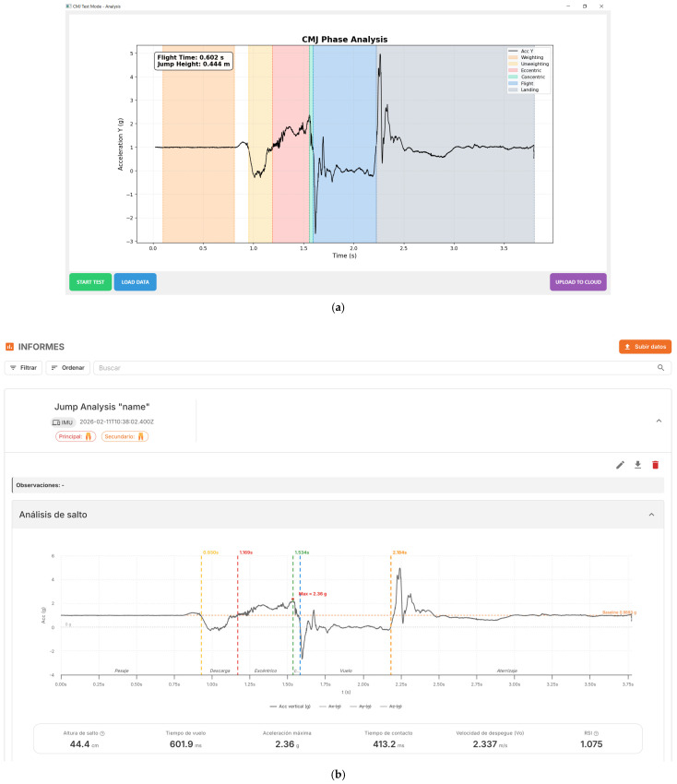
Task: Click the Secundario body-part badge
Action: [x=125, y=436]
